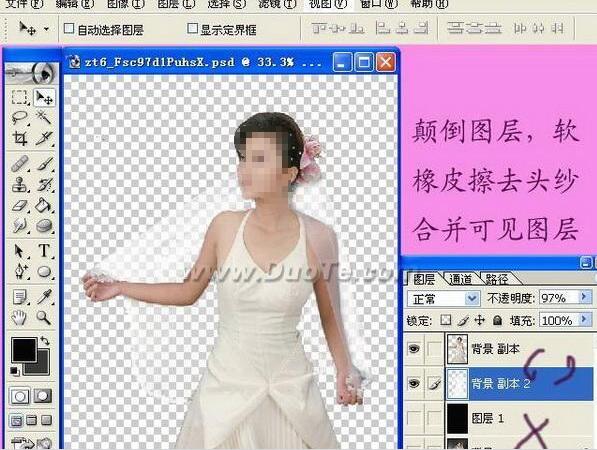Open the 滤镜(T) menu

point(277,5)
